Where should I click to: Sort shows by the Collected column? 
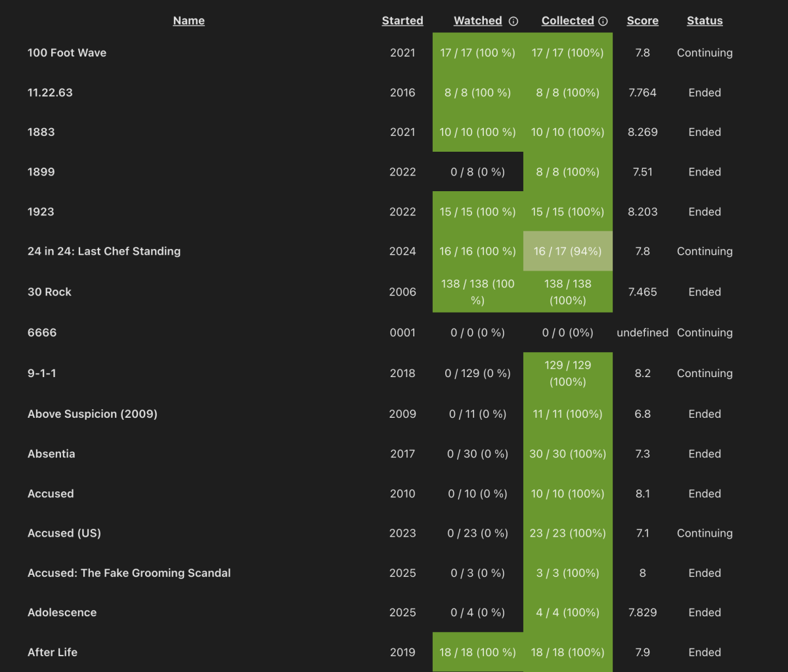point(567,20)
